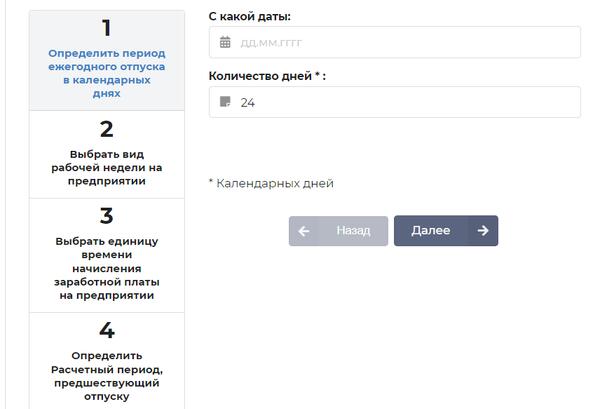Select the large step number 1
Image resolution: width=600 pixels, height=409 pixels.
tap(107, 28)
